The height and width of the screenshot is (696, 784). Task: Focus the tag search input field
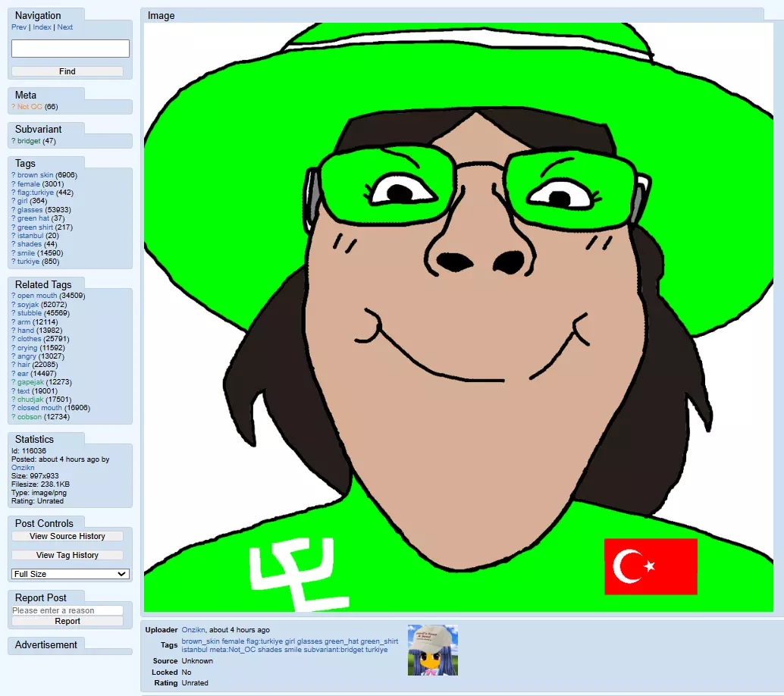tap(70, 49)
